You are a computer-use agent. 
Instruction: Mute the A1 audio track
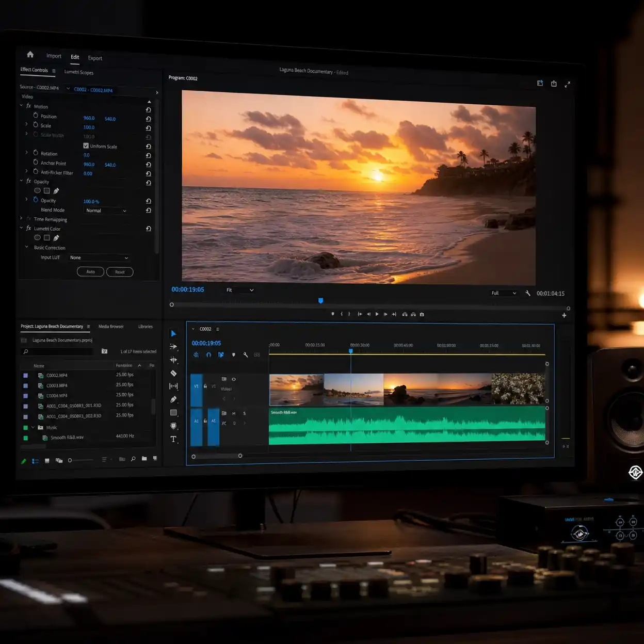point(234,413)
